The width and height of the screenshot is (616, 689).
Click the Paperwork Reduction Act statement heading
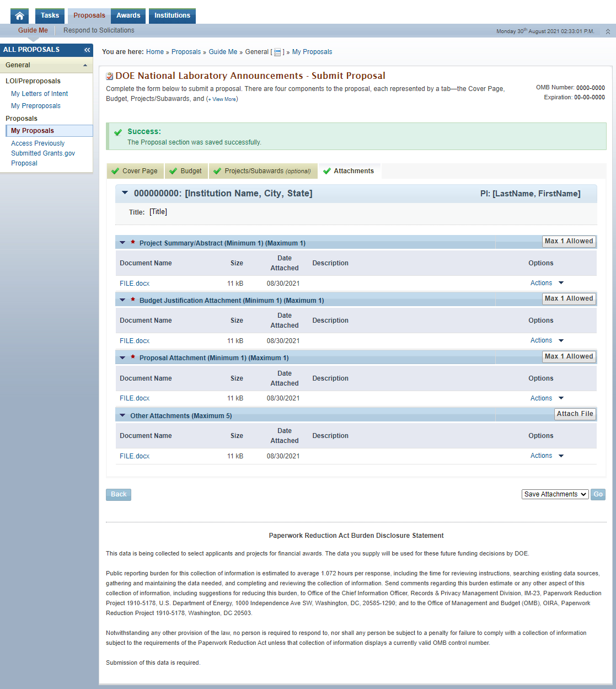[356, 536]
